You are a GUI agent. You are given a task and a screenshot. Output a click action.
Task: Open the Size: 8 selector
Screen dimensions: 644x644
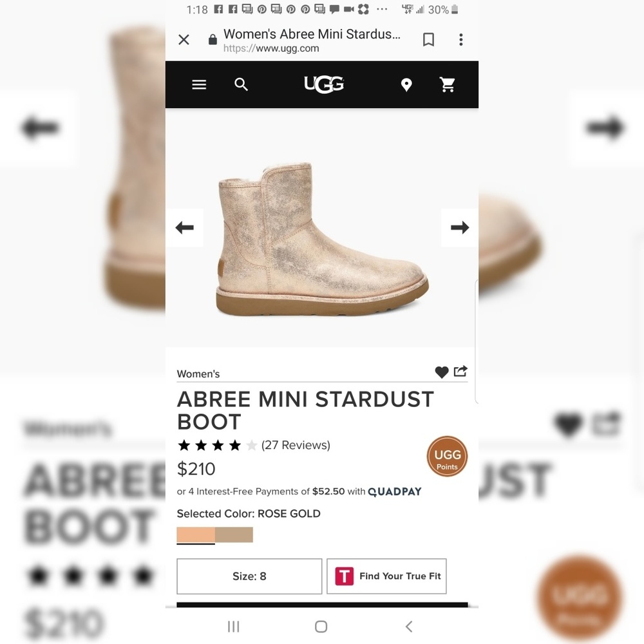click(249, 576)
